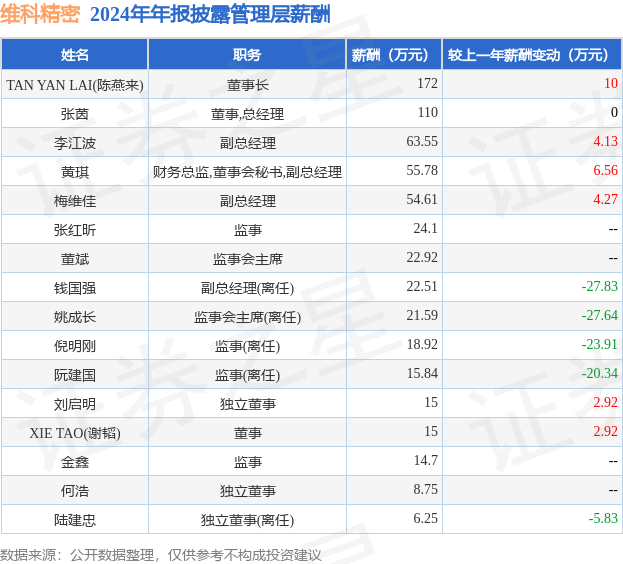Select the 薪酬（万元） column header
The image size is (623, 564).
tap(394, 54)
